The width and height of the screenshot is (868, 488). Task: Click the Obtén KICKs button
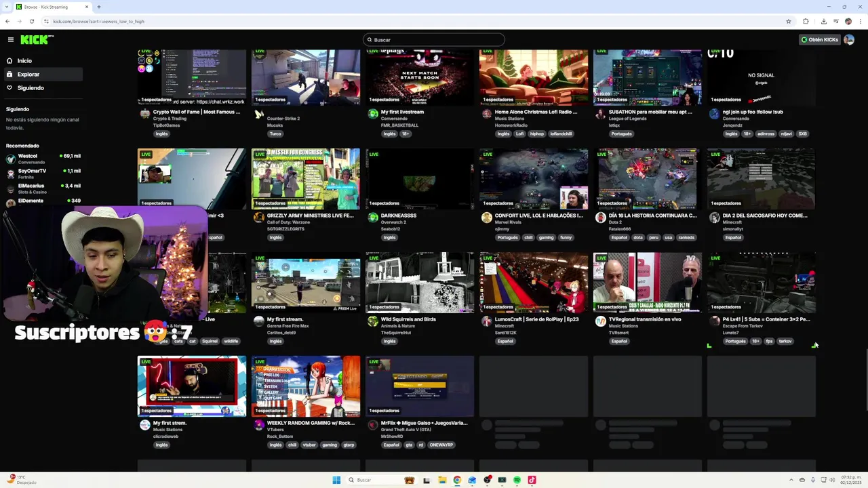click(x=820, y=40)
